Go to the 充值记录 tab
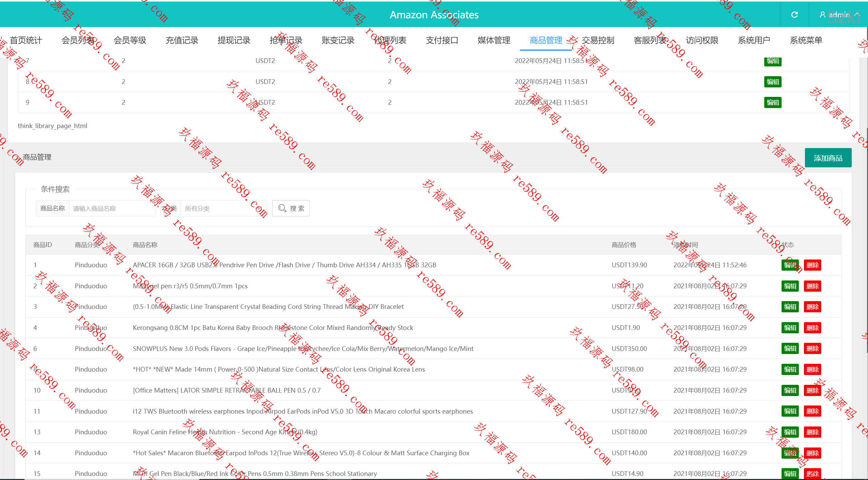Image resolution: width=868 pixels, height=480 pixels. [182, 40]
